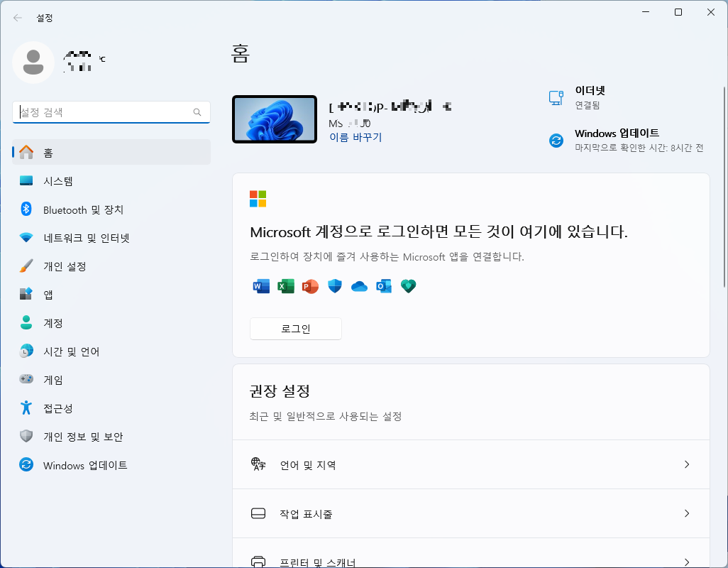Click the Word app icon
This screenshot has width=728, height=568.
point(261,286)
